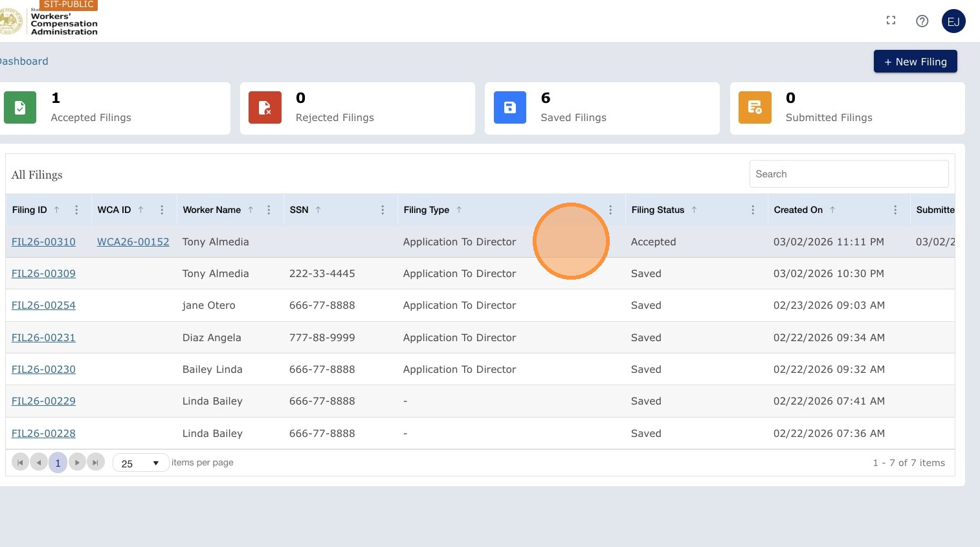Open the Worker Name column options menu
The width and height of the screenshot is (980, 547).
tap(269, 210)
